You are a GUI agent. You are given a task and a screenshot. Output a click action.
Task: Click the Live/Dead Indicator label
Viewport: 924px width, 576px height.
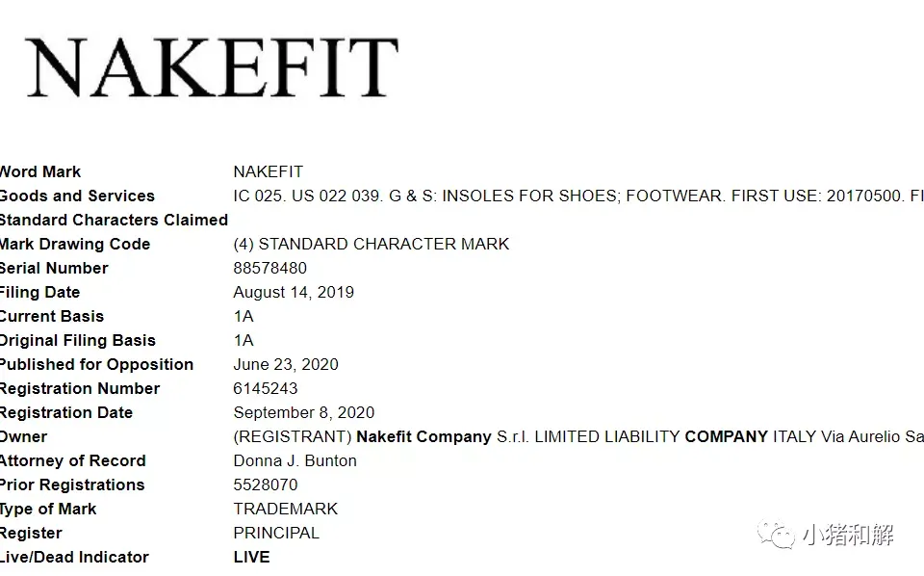click(x=74, y=557)
